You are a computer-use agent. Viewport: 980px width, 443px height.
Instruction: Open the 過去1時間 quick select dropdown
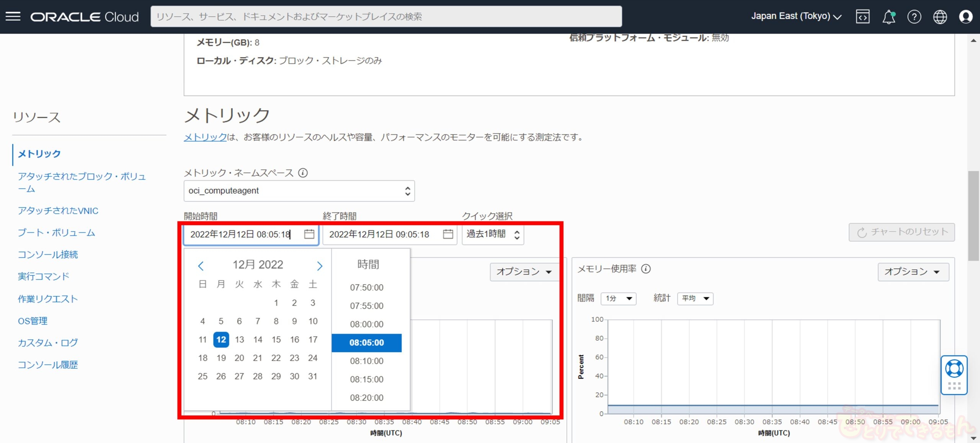pos(493,234)
